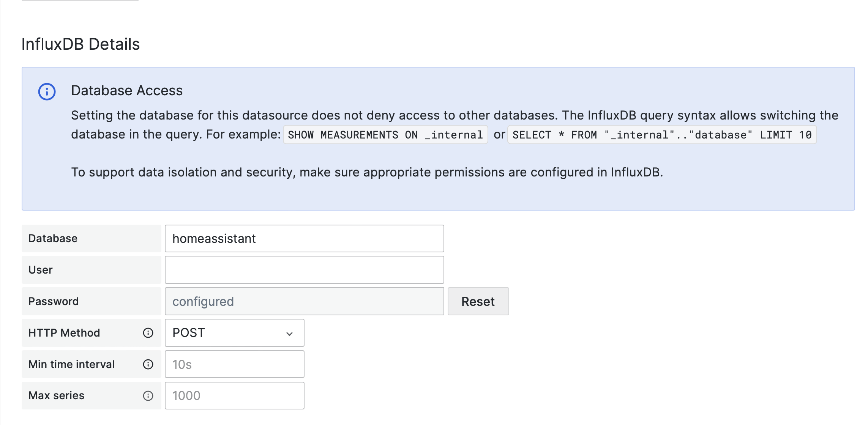Click the Database field label
Screen dimensions: 868x425
(x=53, y=238)
